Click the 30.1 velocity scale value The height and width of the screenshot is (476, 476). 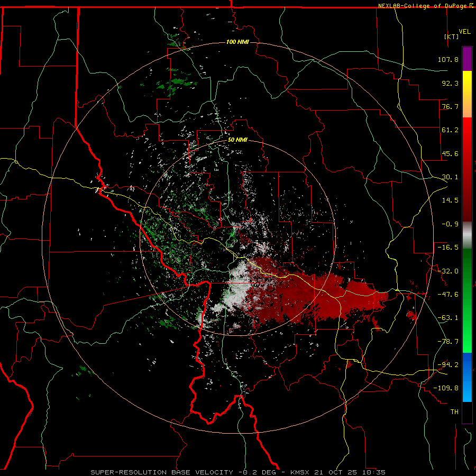(450, 177)
